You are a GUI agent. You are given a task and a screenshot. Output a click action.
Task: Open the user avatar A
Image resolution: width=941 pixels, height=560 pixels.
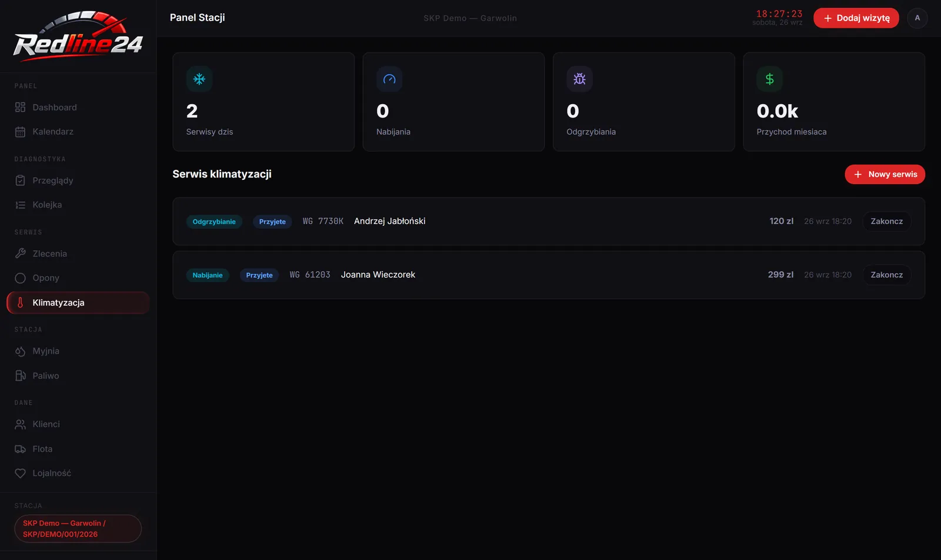pos(917,18)
